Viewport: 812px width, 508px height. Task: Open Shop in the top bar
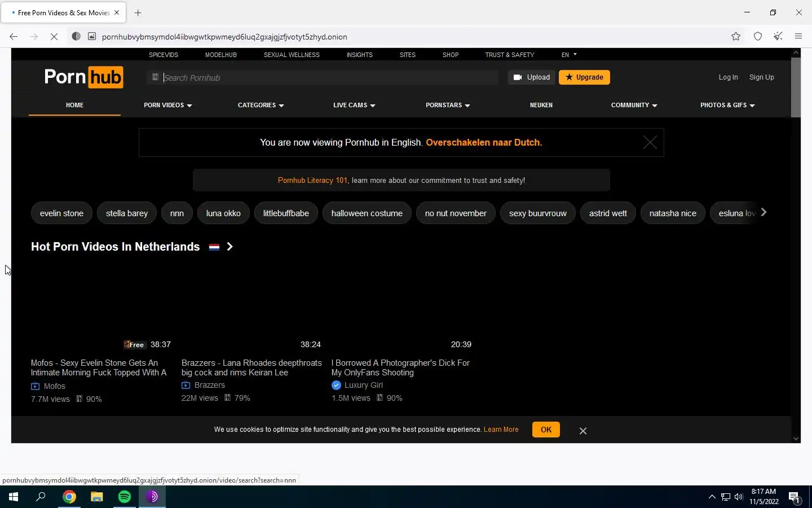[451, 55]
